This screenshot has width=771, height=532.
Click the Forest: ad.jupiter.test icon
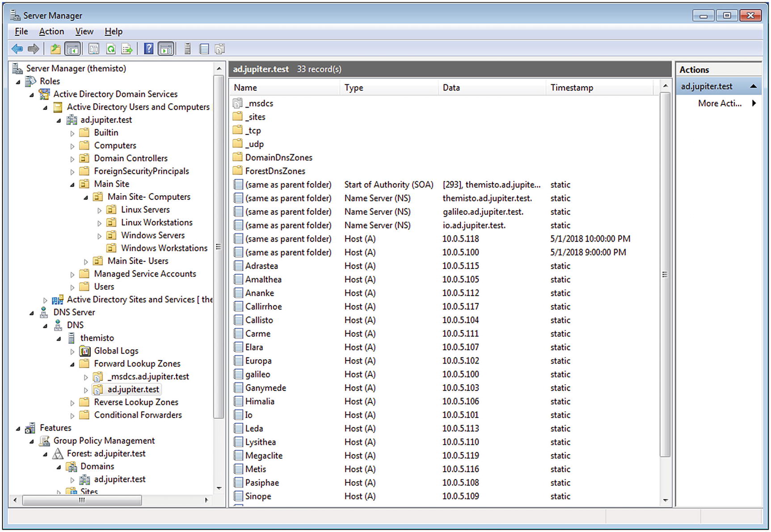[x=58, y=454]
